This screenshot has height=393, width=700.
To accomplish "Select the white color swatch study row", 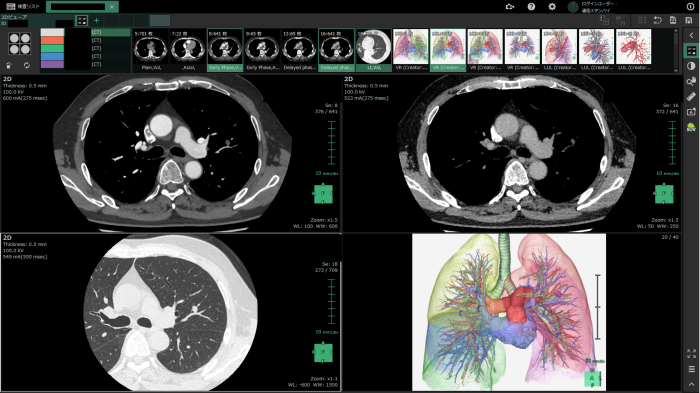I will [x=52, y=32].
